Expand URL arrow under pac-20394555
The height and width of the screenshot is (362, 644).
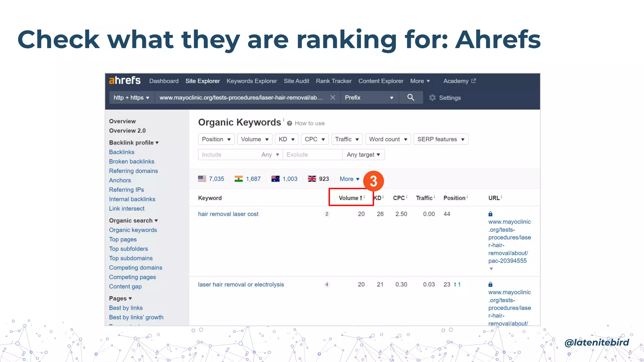[x=491, y=269]
